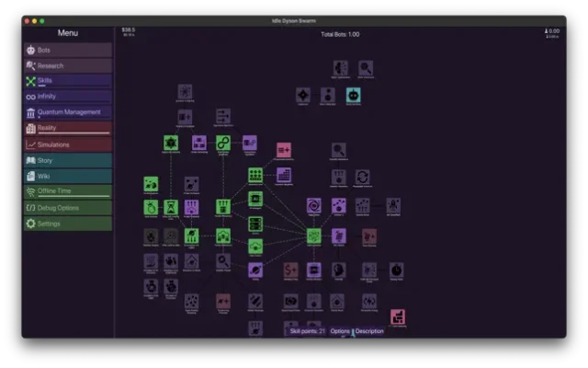Click the Options button in the skill bar
This screenshot has height=368, width=588.
click(340, 331)
